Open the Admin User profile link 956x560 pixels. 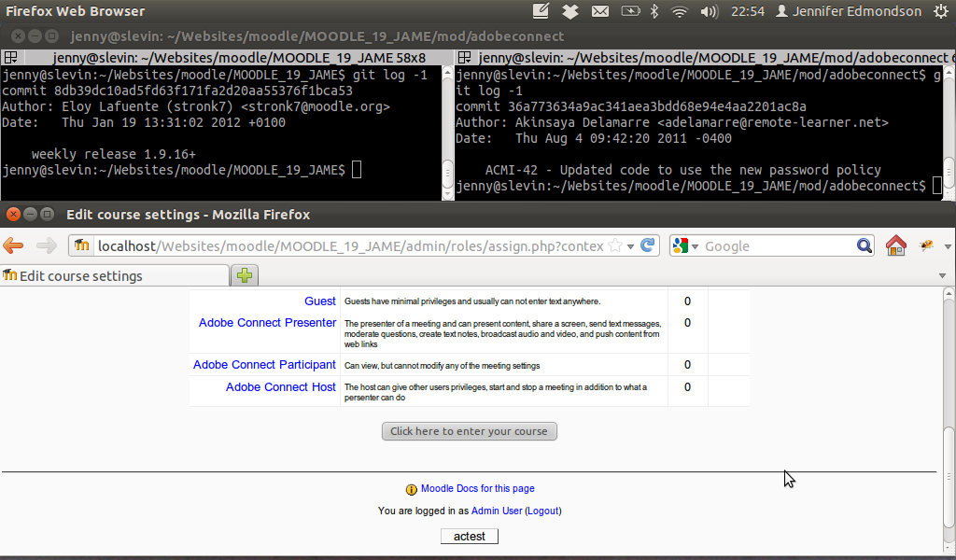(x=497, y=511)
